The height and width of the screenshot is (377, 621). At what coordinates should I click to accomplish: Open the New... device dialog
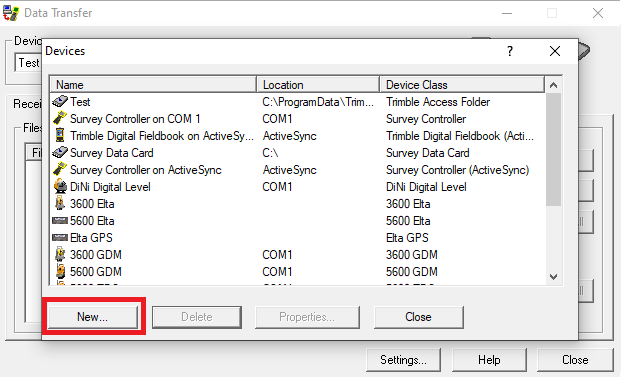coord(93,317)
